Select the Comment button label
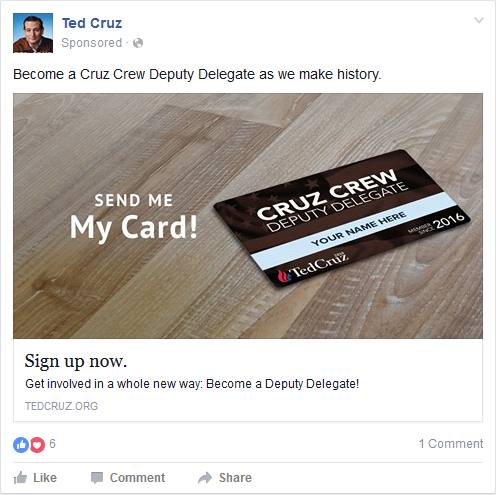The width and height of the screenshot is (496, 495). pyautogui.click(x=137, y=478)
